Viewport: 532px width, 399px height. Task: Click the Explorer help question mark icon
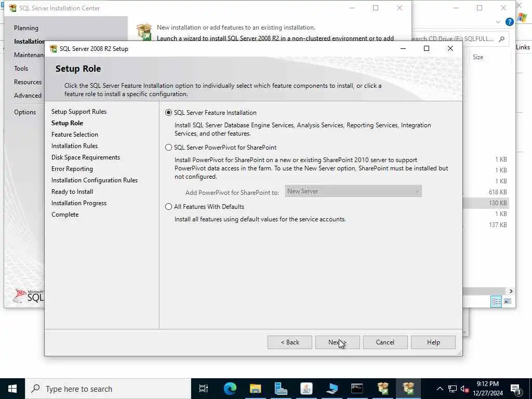point(509,22)
